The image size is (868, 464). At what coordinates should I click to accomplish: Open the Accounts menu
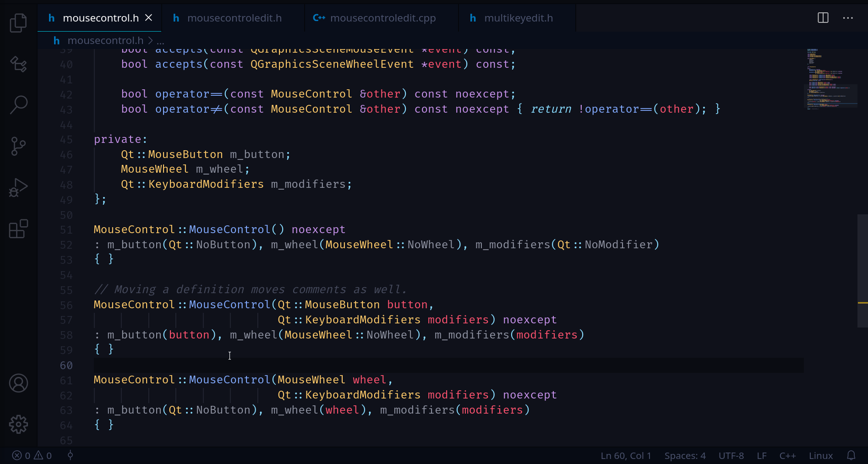18,383
